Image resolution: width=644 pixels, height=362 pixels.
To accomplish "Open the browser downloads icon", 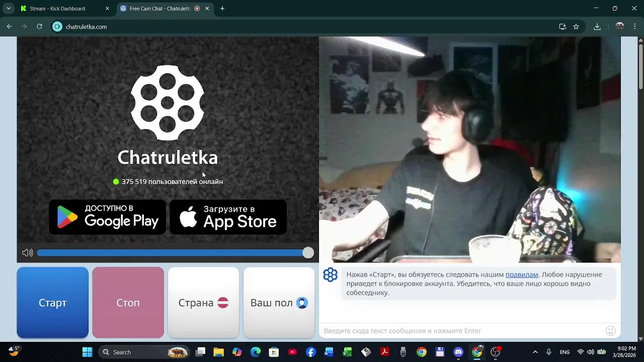I will coord(597,27).
